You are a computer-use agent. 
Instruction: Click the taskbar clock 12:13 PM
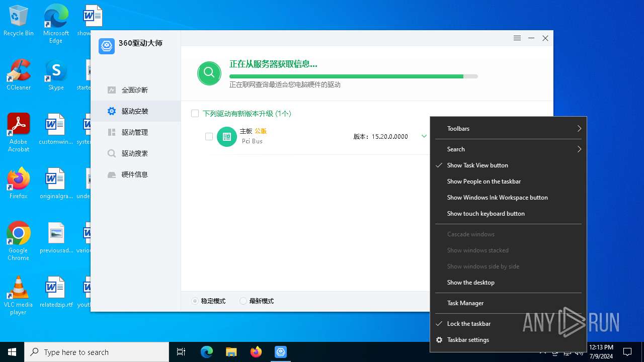[601, 352]
